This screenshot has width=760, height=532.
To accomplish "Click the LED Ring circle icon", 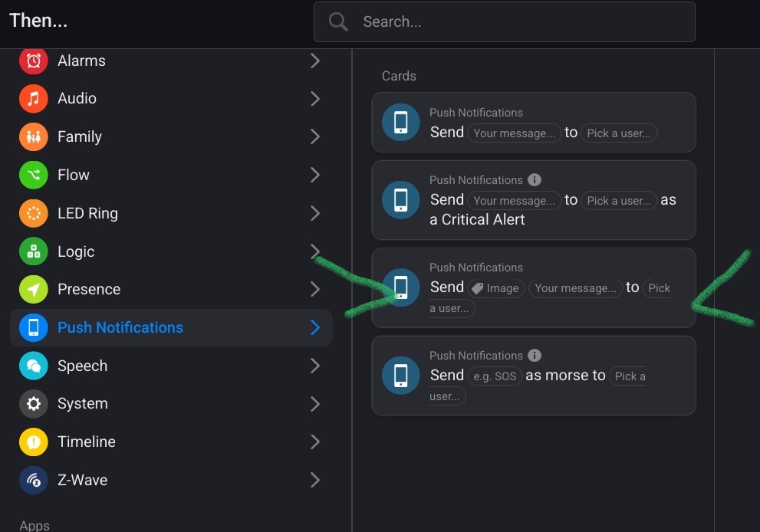I will (x=33, y=213).
